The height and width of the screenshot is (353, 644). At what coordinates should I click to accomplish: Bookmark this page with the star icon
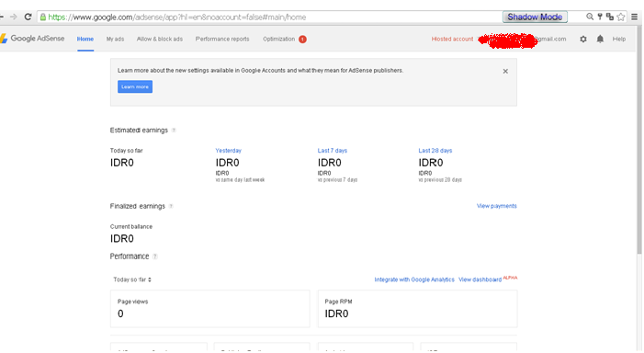621,17
